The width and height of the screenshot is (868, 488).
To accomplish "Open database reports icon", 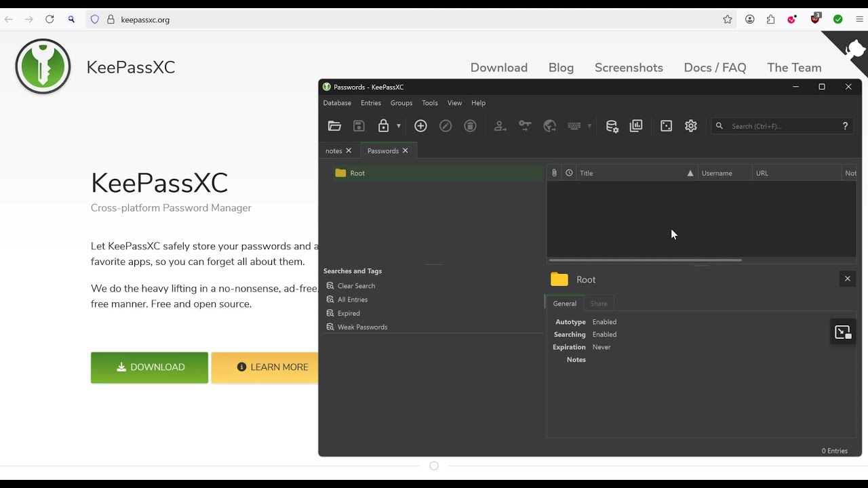I will coord(636,126).
